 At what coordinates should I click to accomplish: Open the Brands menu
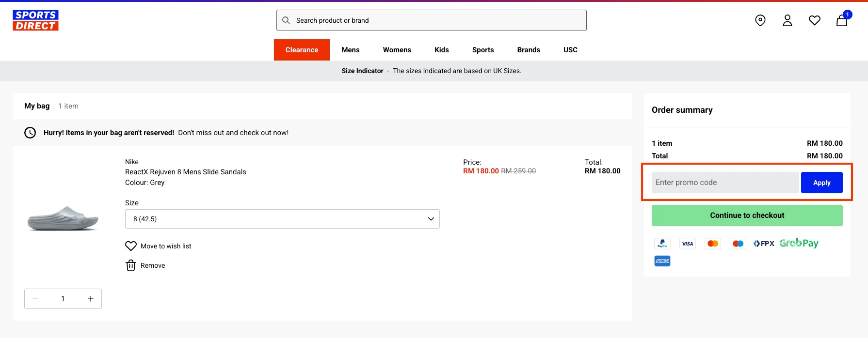pos(529,50)
